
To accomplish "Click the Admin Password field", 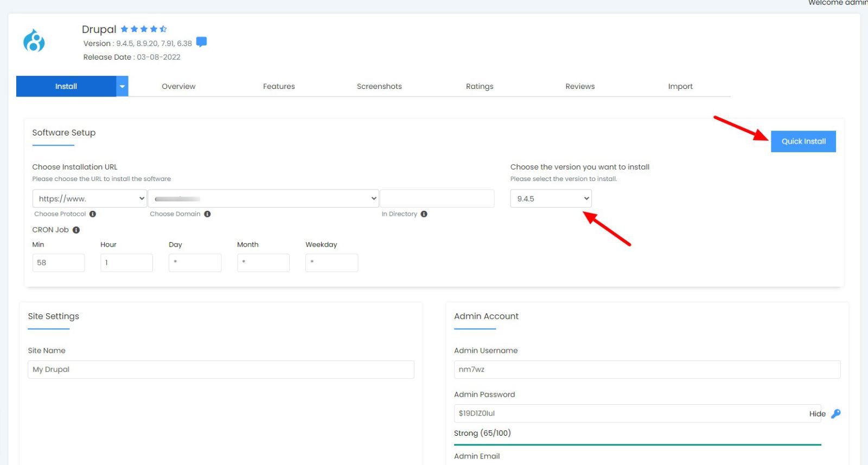I will point(637,414).
